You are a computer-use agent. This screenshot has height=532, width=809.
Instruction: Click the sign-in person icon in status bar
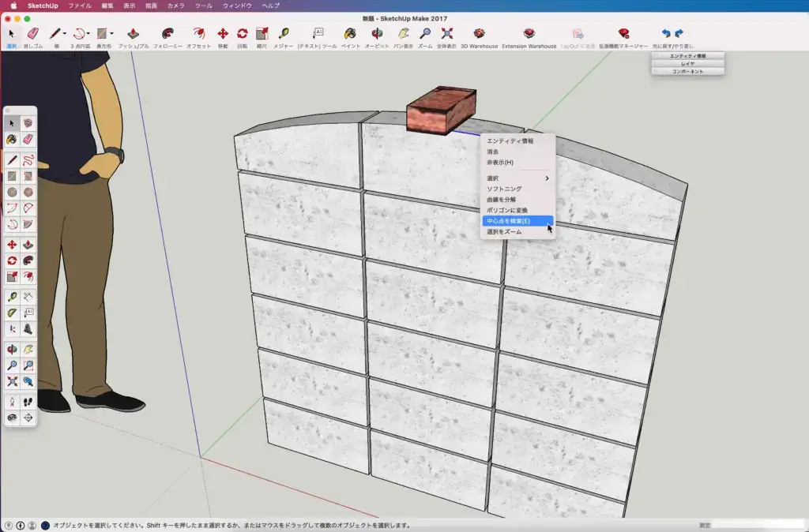(32, 526)
